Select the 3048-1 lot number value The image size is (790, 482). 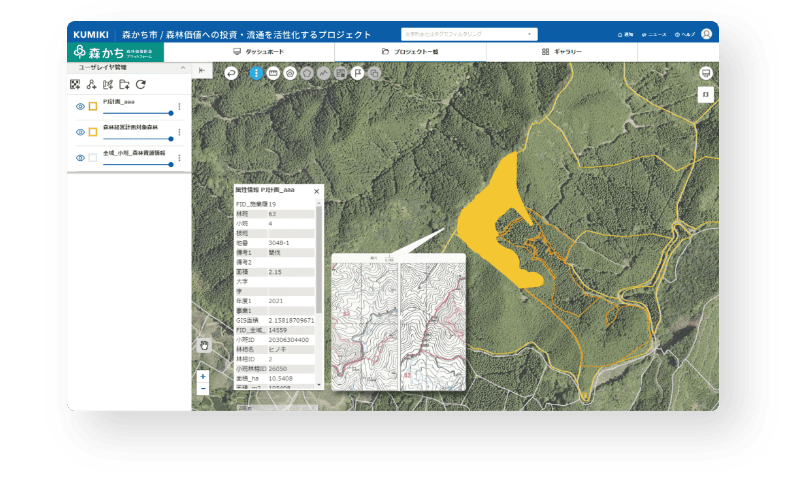point(279,243)
